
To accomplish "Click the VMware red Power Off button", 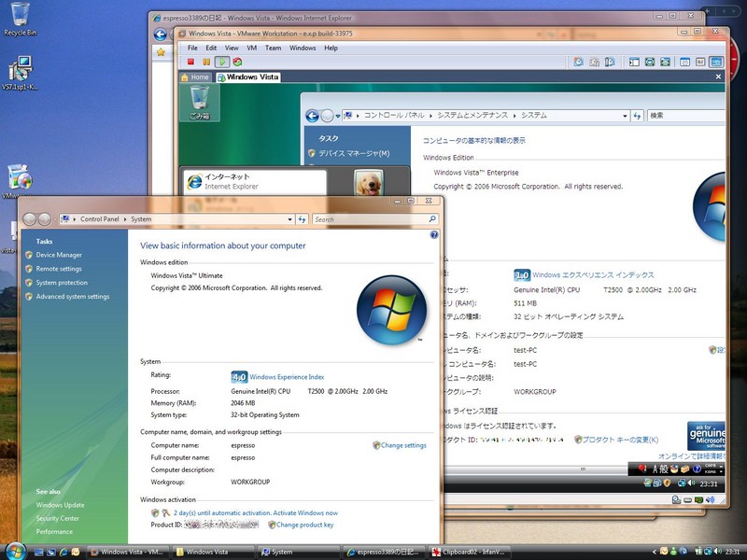I will [x=191, y=62].
